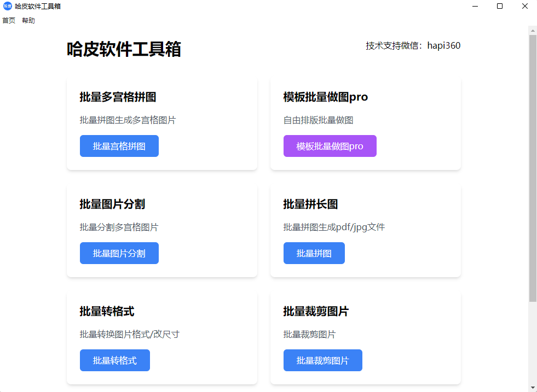This screenshot has height=392, width=537.
Task: Click the scrollbar up arrow
Action: (533, 31)
